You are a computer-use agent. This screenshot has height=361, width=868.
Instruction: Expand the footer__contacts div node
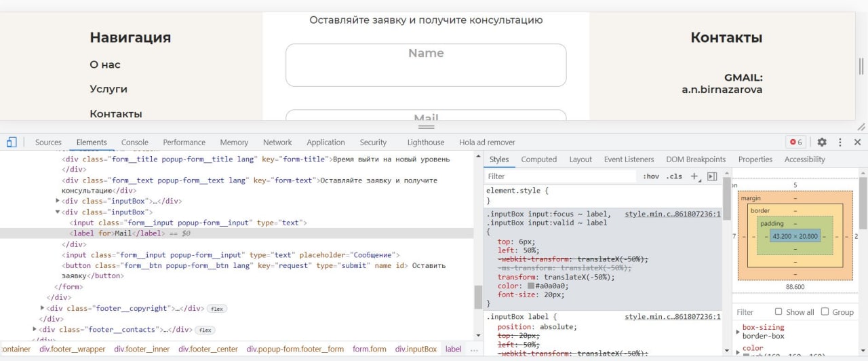point(35,330)
